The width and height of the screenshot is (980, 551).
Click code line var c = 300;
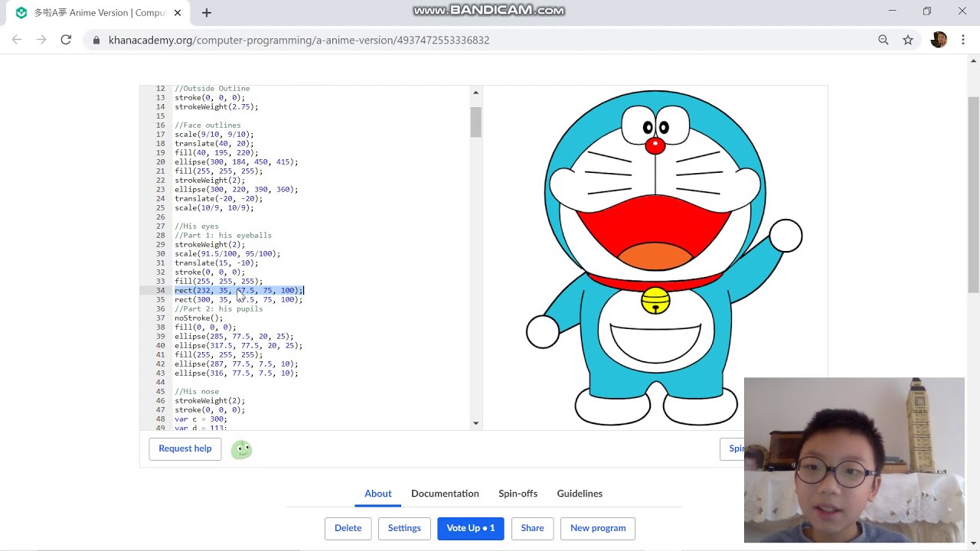[201, 419]
